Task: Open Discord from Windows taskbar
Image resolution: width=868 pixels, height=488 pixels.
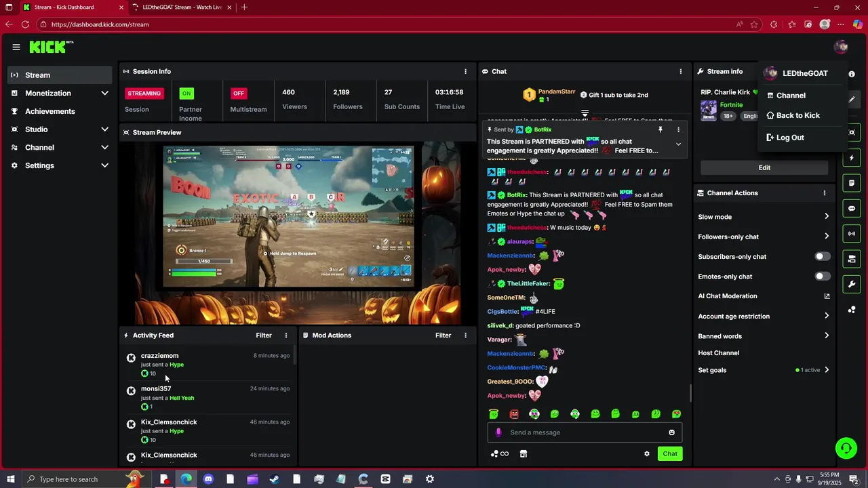Action: pyautogui.click(x=208, y=479)
